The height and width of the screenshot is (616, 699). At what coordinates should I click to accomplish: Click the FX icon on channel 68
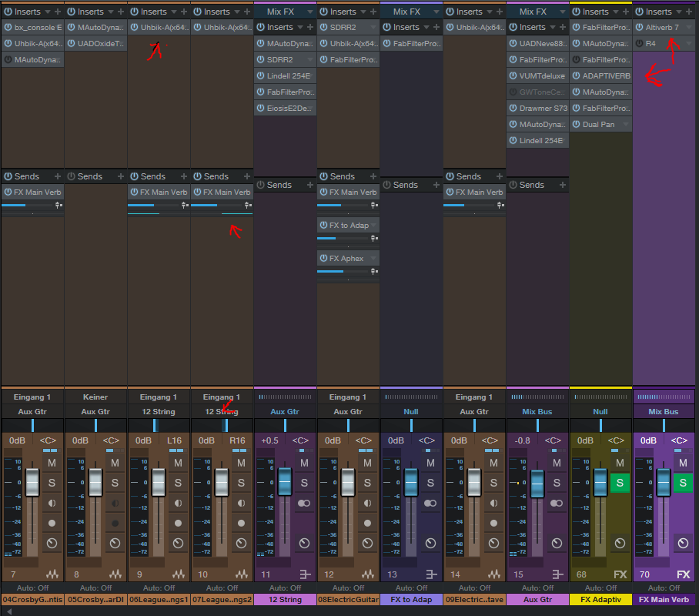(620, 574)
